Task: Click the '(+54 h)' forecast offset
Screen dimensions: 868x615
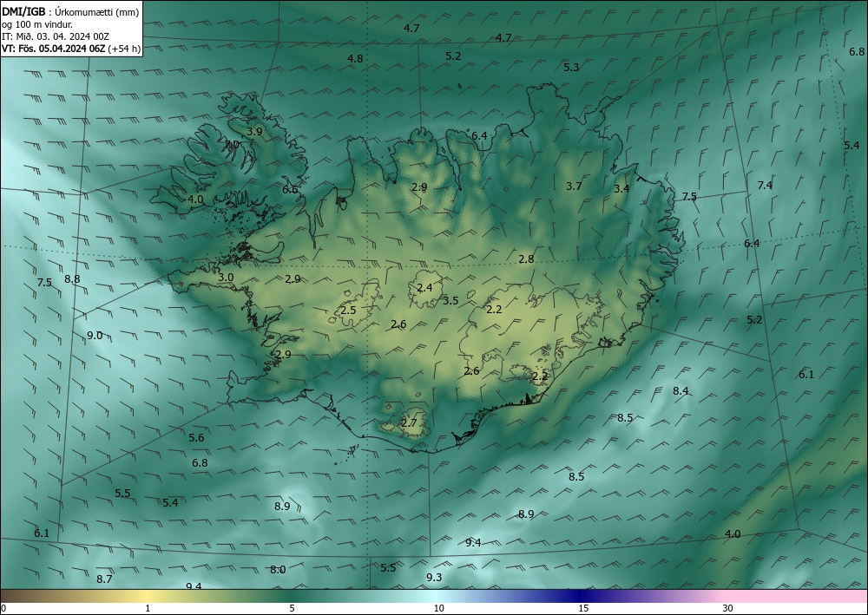Action: 124,49
